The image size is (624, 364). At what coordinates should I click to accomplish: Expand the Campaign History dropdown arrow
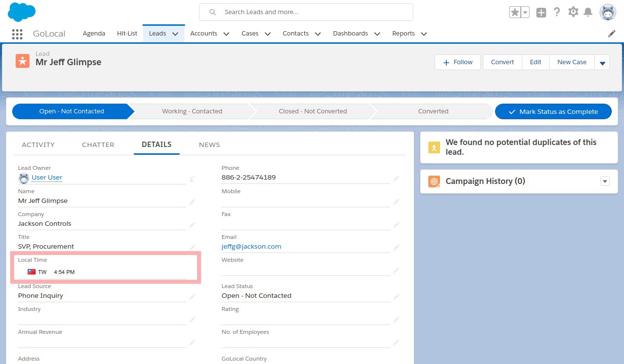605,182
